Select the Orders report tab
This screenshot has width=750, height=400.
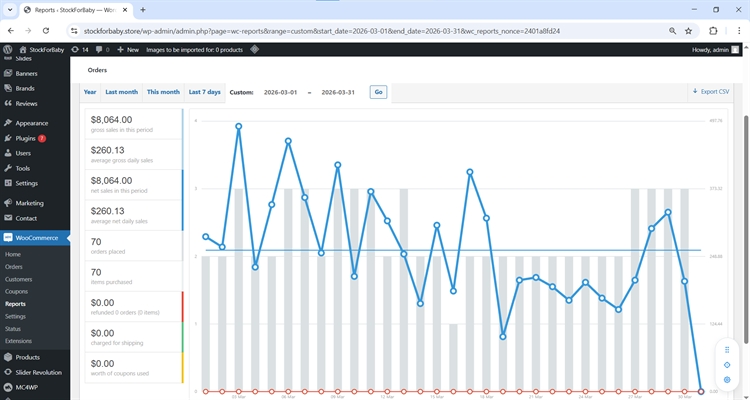coord(97,70)
